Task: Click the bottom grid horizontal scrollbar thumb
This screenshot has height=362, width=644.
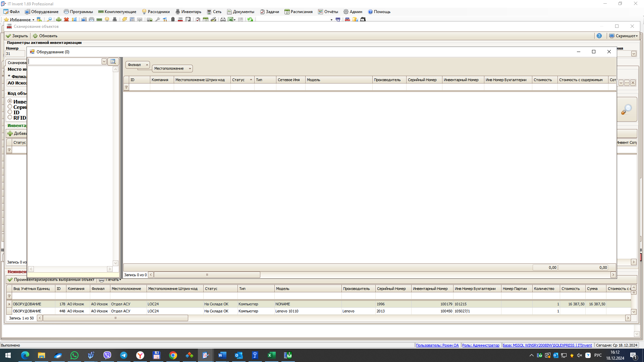Action: click(115, 318)
